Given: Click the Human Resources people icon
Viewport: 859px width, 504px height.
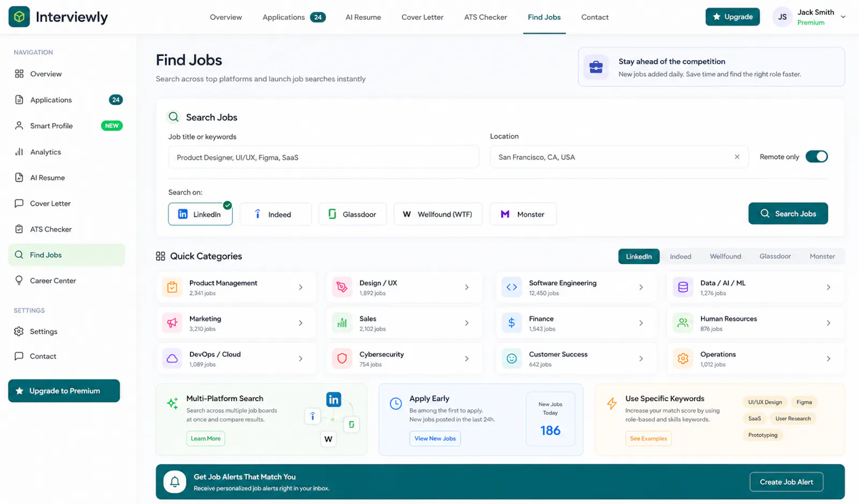Looking at the screenshot, I should pyautogui.click(x=683, y=323).
